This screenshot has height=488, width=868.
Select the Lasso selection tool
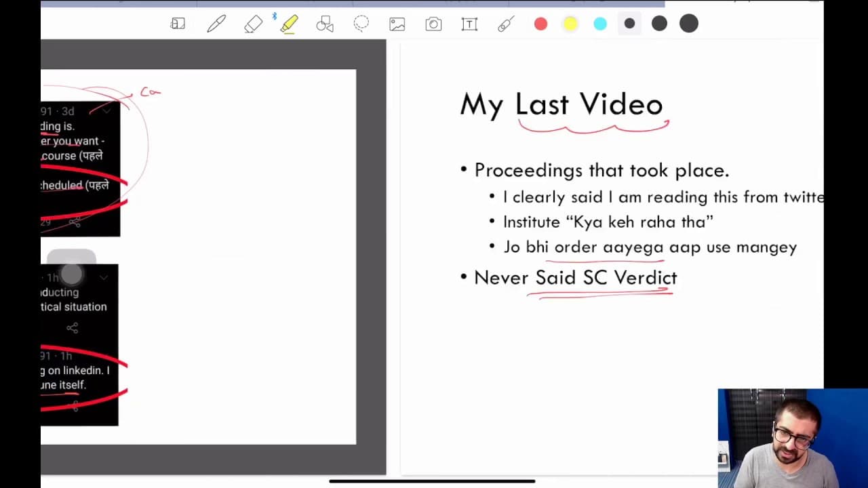coord(361,24)
